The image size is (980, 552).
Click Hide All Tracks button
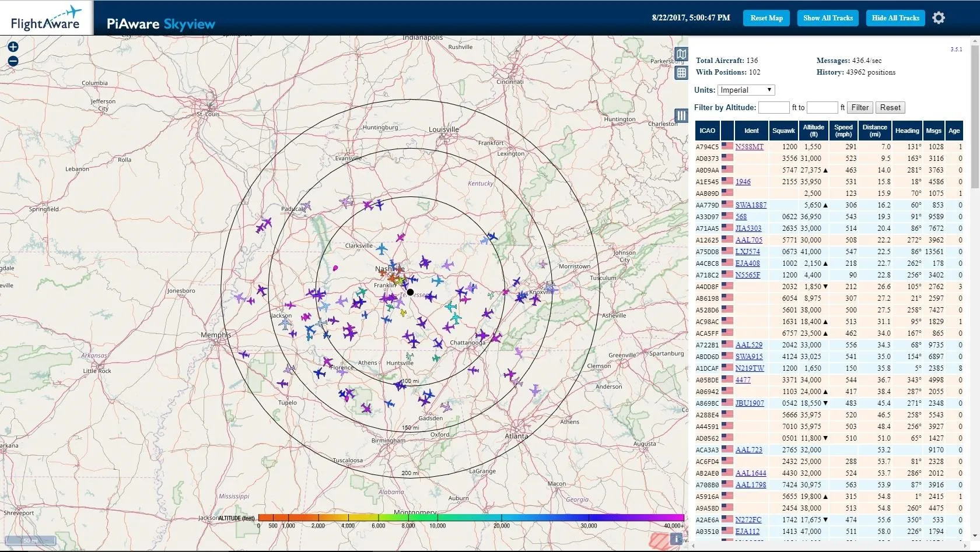coord(895,18)
